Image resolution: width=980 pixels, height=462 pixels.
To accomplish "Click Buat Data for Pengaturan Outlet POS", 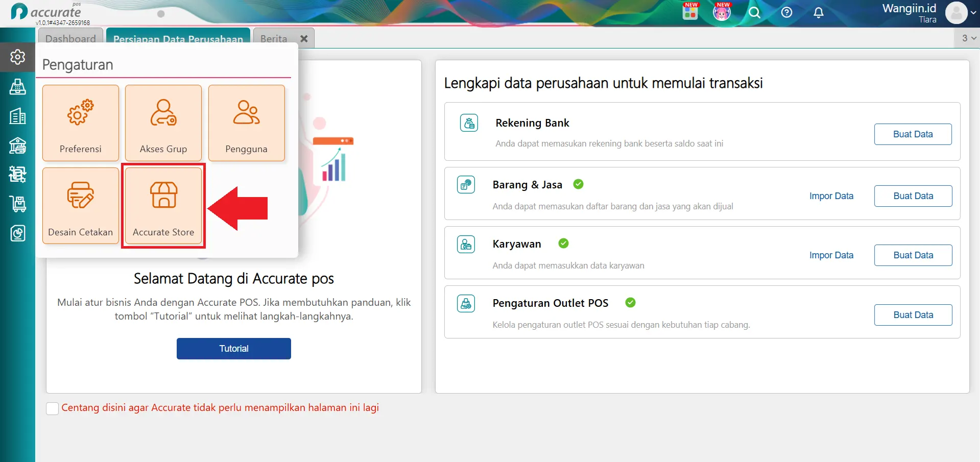I will [x=913, y=315].
